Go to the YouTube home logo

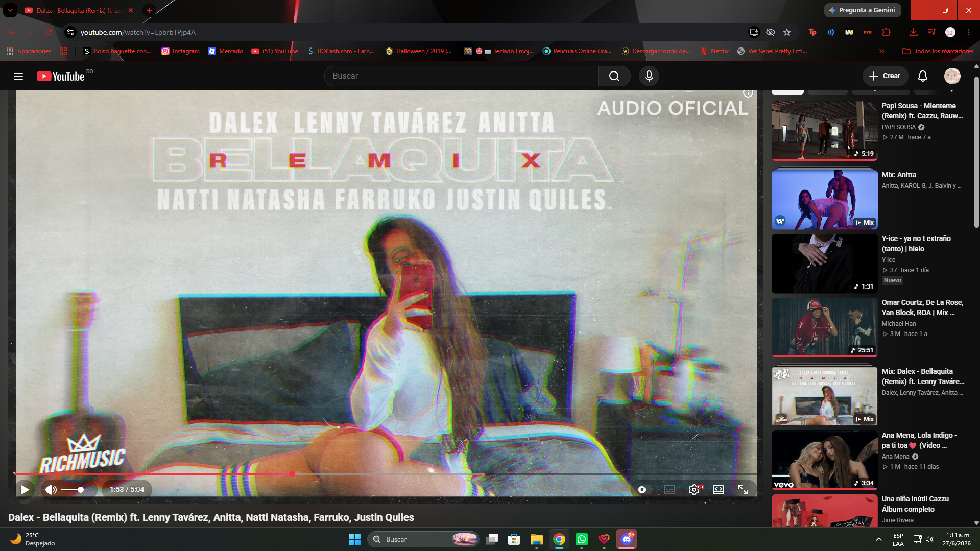tap(60, 76)
